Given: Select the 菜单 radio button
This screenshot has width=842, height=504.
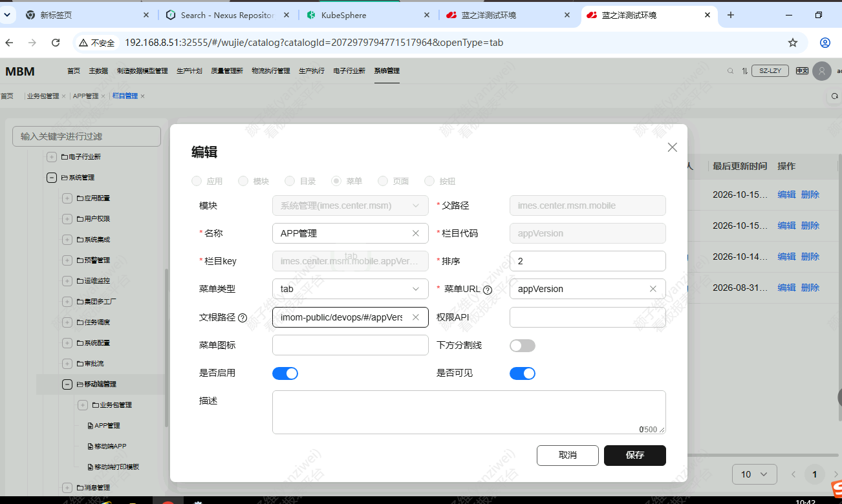Looking at the screenshot, I should tap(336, 181).
